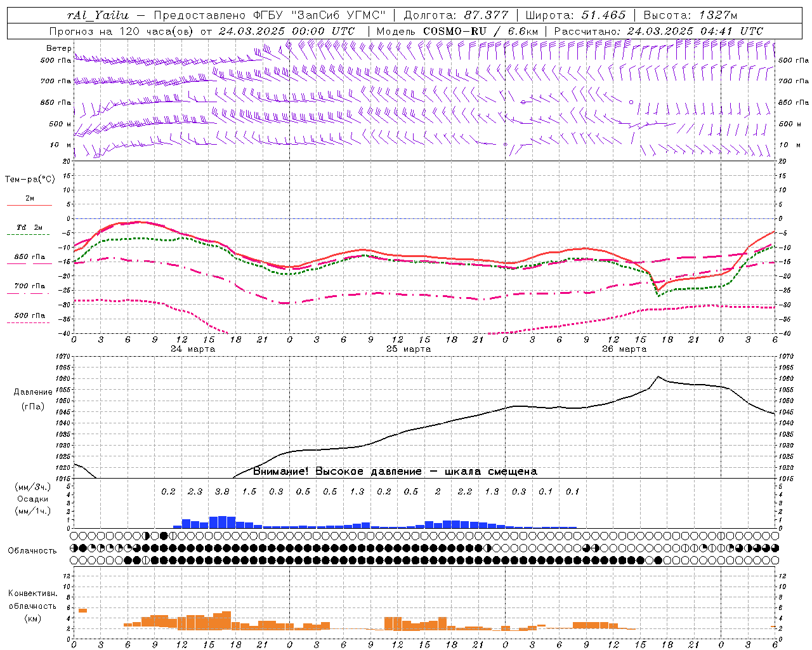The image size is (812, 650).
Task: Select the Рассчитано: 24.03.2025 04:41 UTC timestamp
Action: (x=658, y=31)
